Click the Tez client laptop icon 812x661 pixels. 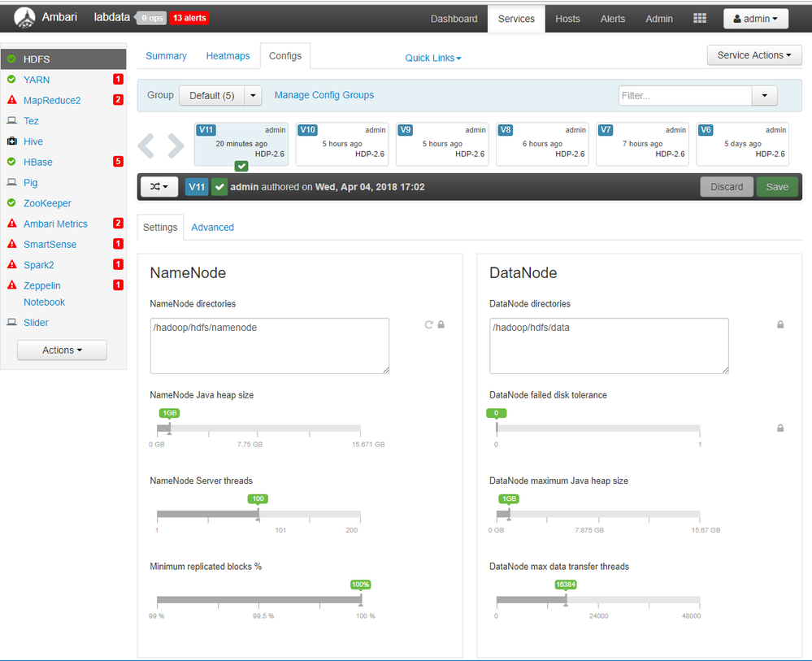[11, 120]
